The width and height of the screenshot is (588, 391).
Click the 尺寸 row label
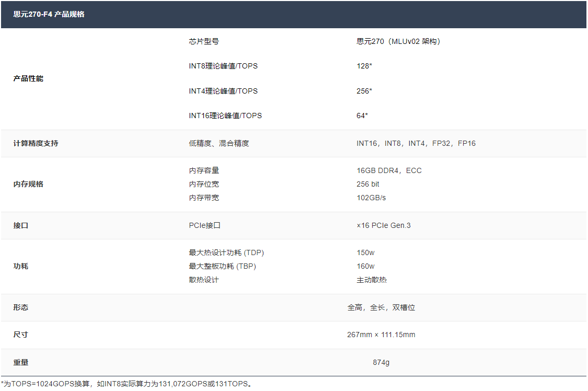[x=20, y=335]
